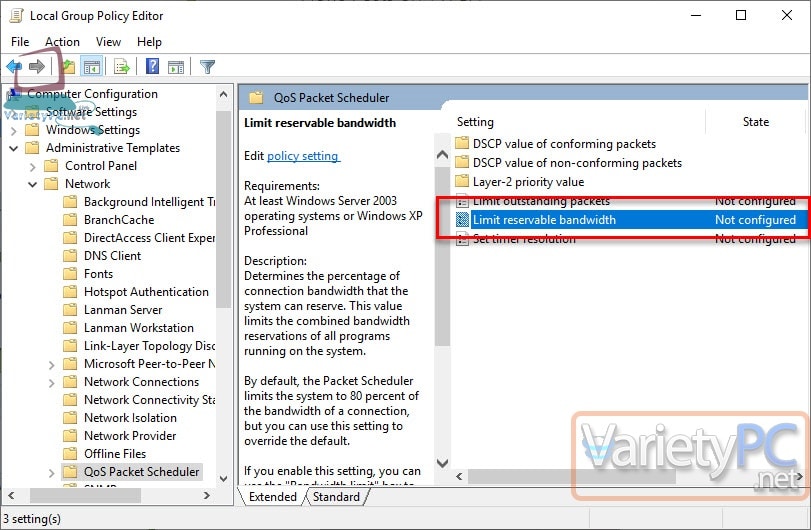This screenshot has width=811, height=530.
Task: Click the tree pane vertical scrollbar thumb
Action: click(223, 209)
